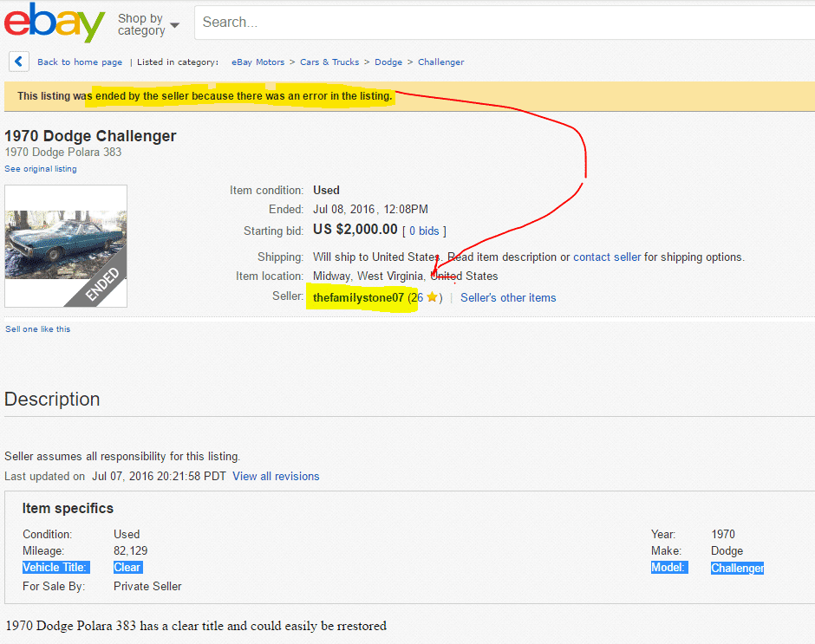The width and height of the screenshot is (815, 644).
Task: Open the eBay Motors breadcrumb
Action: [258, 62]
